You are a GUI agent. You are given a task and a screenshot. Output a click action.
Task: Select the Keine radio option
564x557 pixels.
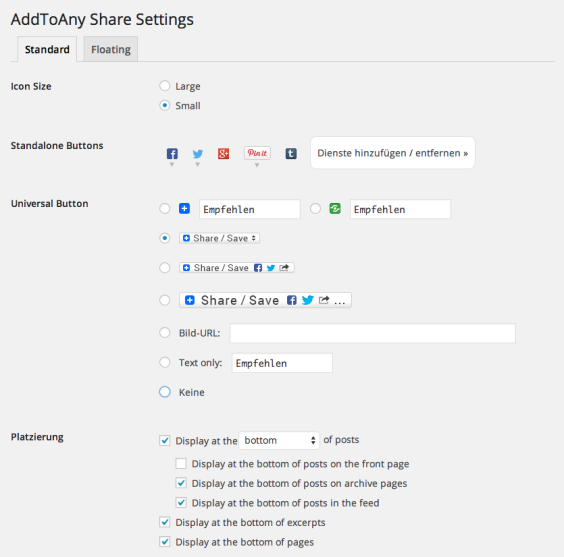pos(165,392)
